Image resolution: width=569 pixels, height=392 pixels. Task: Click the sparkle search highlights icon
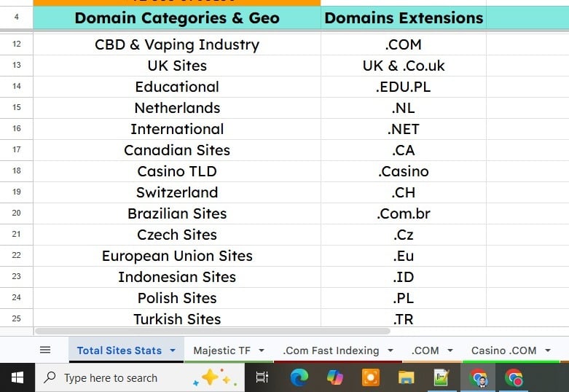click(x=215, y=377)
